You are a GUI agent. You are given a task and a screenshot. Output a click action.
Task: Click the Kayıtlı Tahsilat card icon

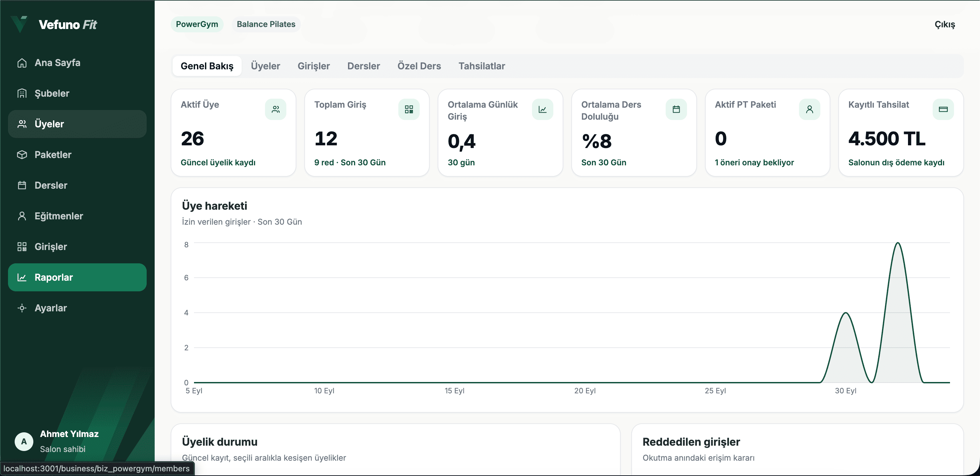click(x=943, y=110)
